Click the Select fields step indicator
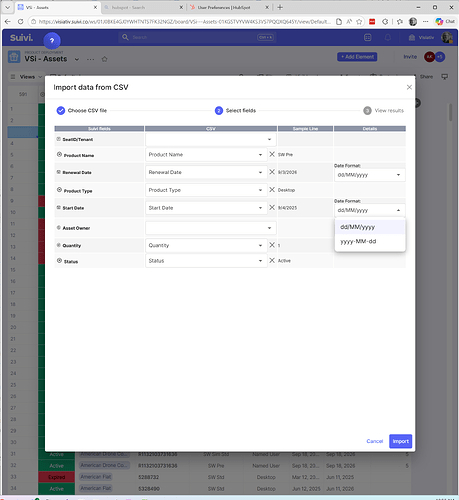The height and width of the screenshot is (500, 459). click(x=235, y=110)
